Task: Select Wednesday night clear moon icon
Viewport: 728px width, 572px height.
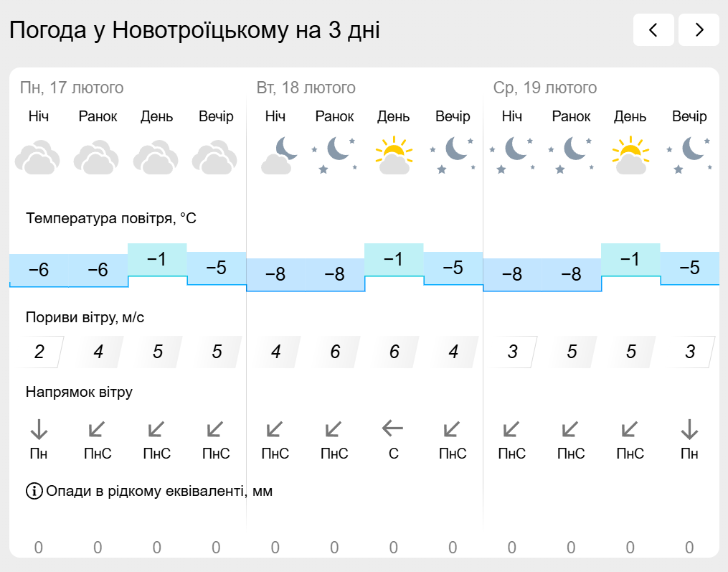Action: click(x=512, y=155)
